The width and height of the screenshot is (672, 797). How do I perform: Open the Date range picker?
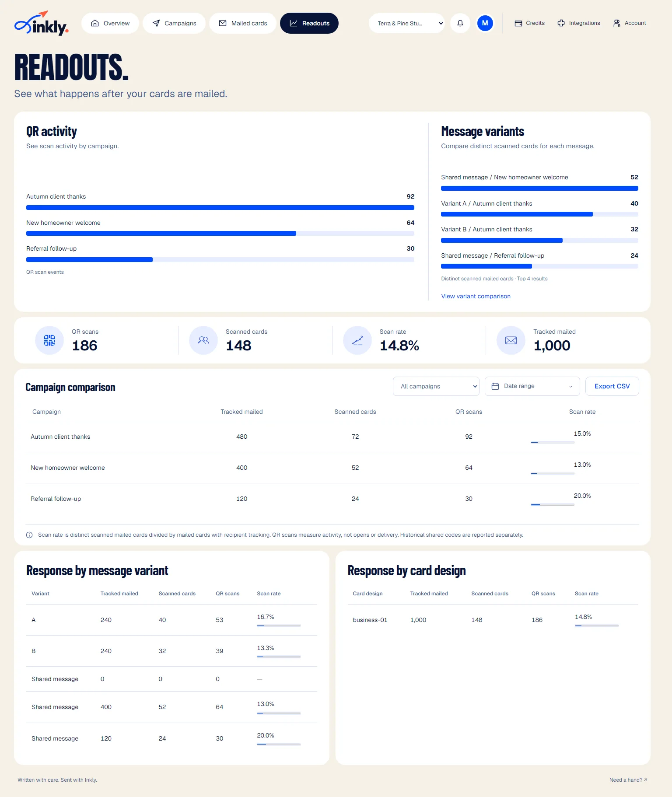[532, 386]
